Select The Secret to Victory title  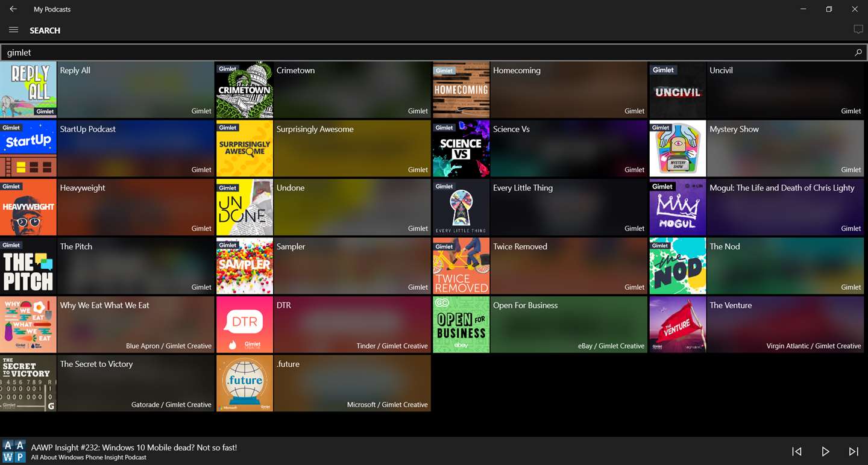96,364
